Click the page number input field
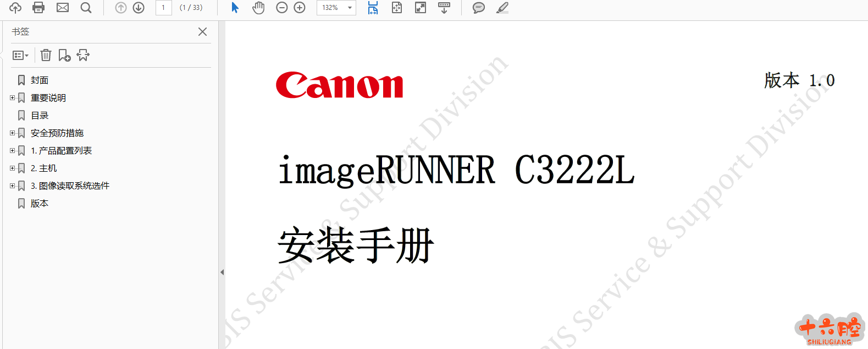Screen dimensions: 868x349 [x=163, y=8]
